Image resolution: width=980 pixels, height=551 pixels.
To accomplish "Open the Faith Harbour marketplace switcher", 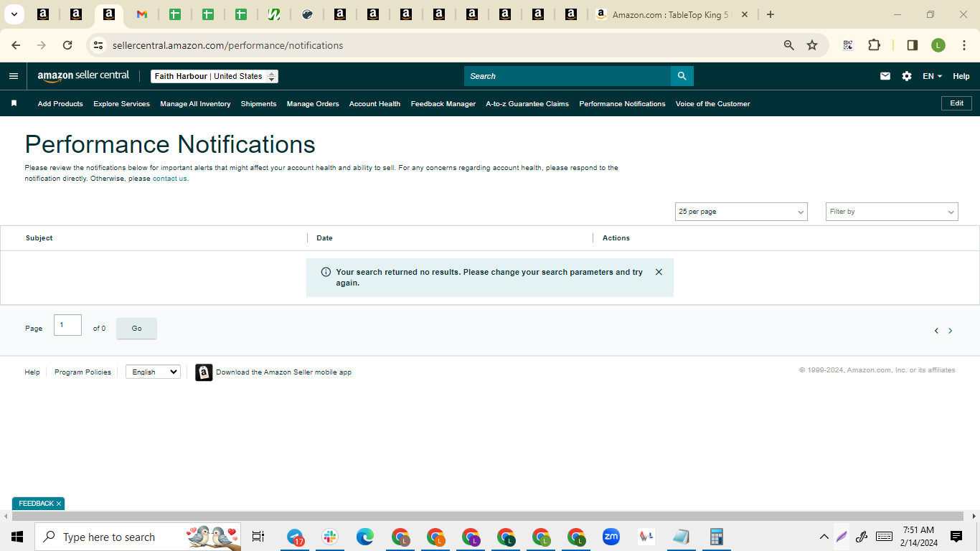I will coord(215,76).
